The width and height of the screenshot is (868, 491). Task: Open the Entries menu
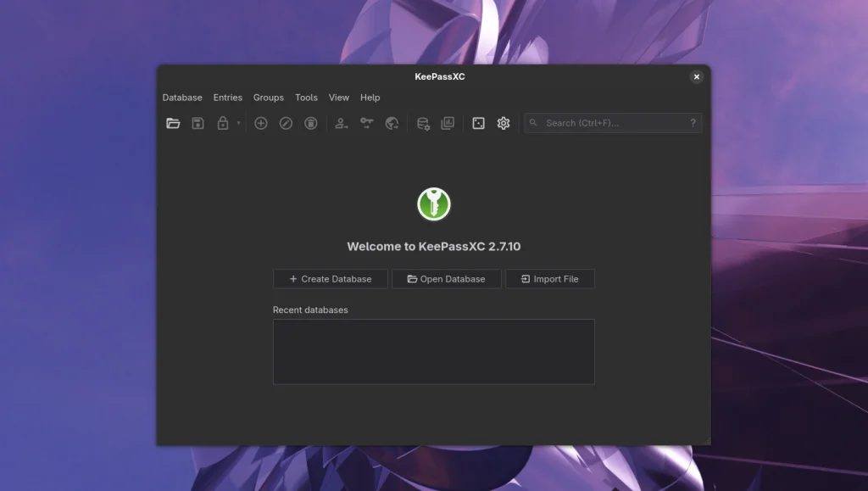tap(227, 98)
